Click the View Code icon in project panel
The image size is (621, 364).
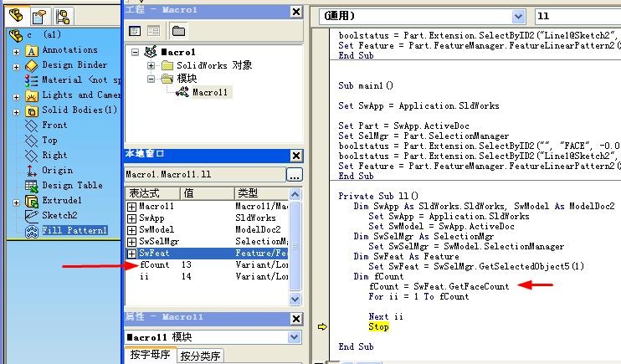(x=135, y=31)
